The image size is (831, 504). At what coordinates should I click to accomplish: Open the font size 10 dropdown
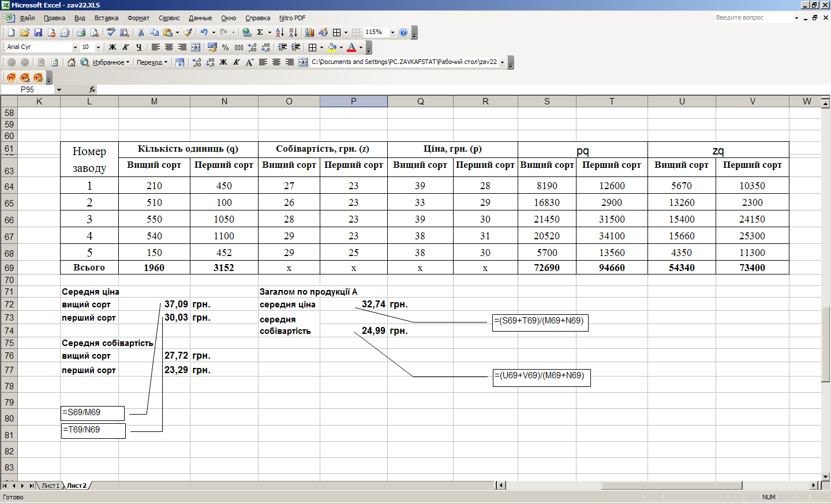[x=98, y=47]
